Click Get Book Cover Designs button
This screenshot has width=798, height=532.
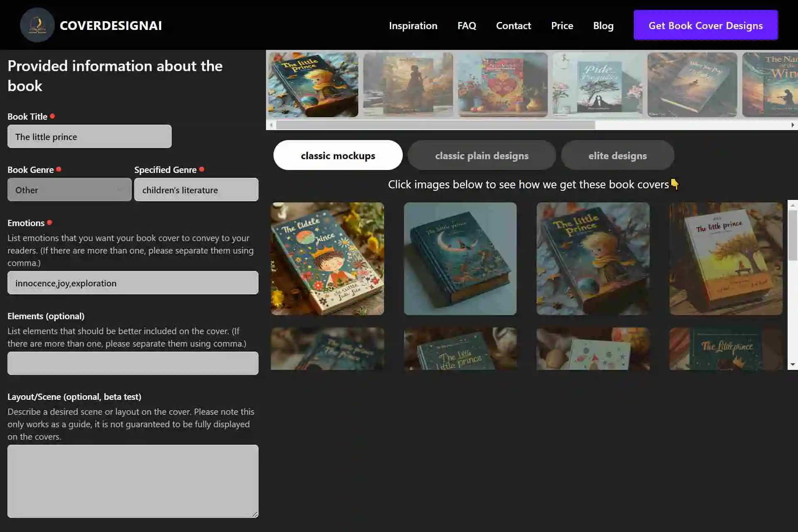pos(705,25)
